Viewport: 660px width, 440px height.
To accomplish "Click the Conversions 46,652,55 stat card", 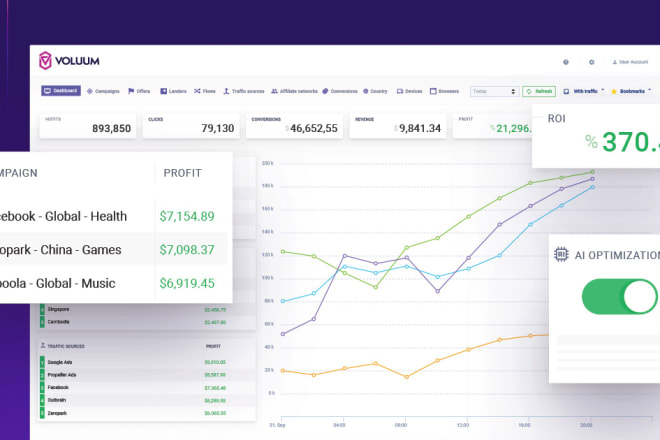I will click(294, 125).
